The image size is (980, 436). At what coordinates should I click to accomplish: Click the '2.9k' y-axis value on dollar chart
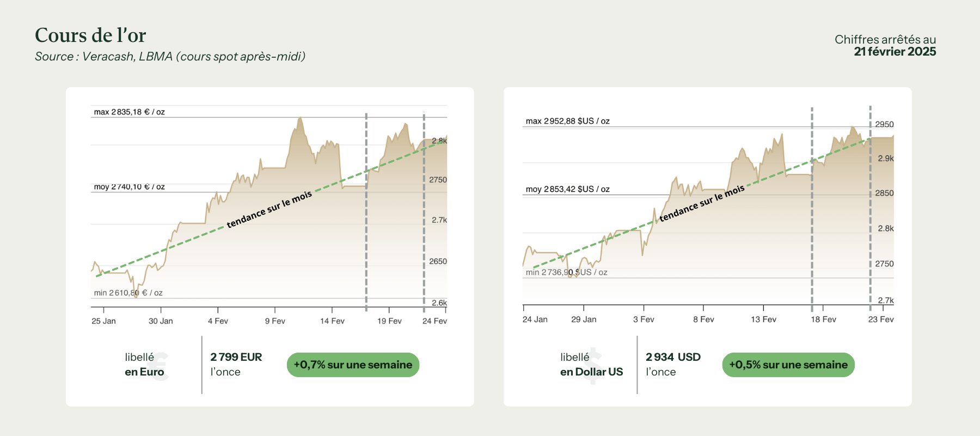click(886, 159)
